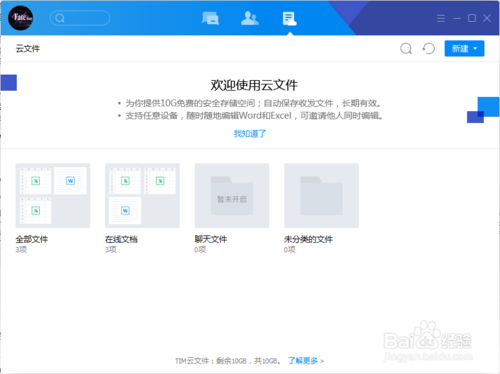
Task: Click the top search input field
Action: (80, 18)
